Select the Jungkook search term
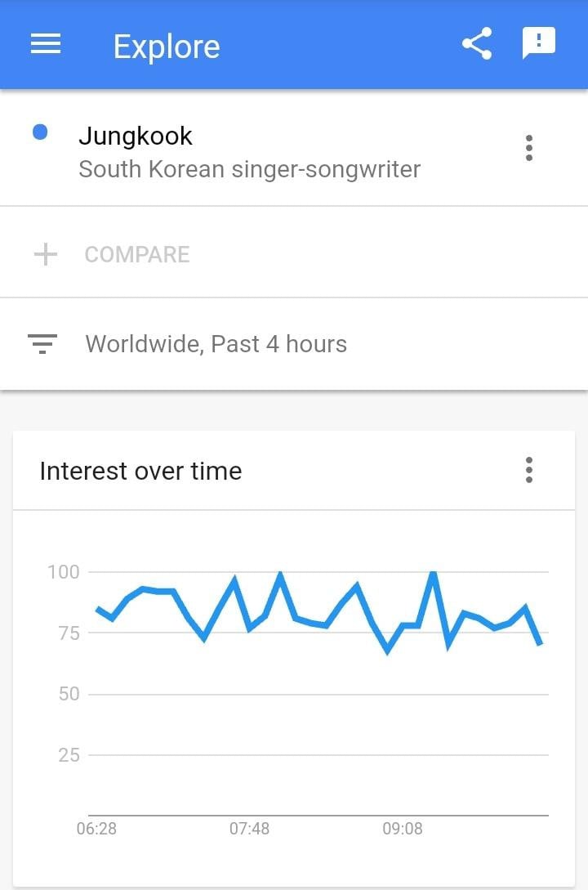 [136, 136]
